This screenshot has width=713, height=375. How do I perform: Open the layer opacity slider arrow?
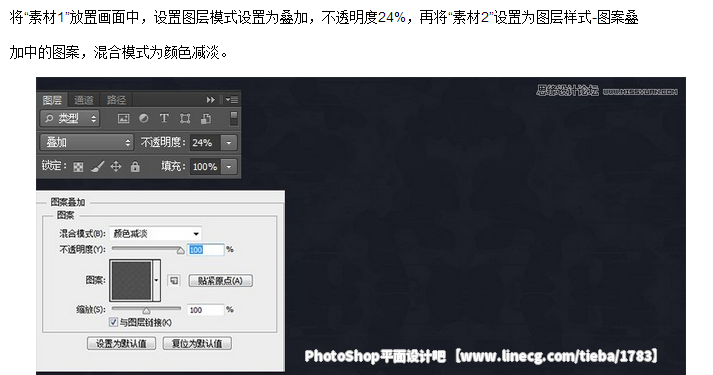pos(229,143)
